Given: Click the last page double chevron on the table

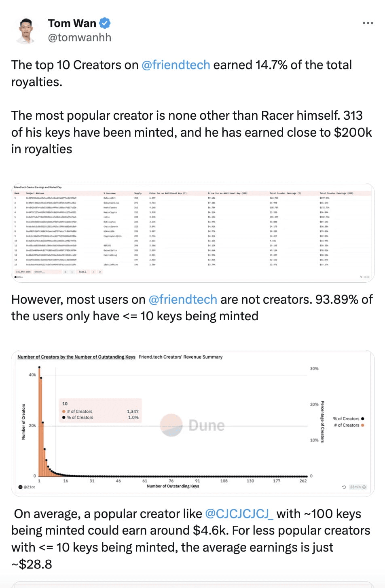Looking at the screenshot, I should click(100, 272).
